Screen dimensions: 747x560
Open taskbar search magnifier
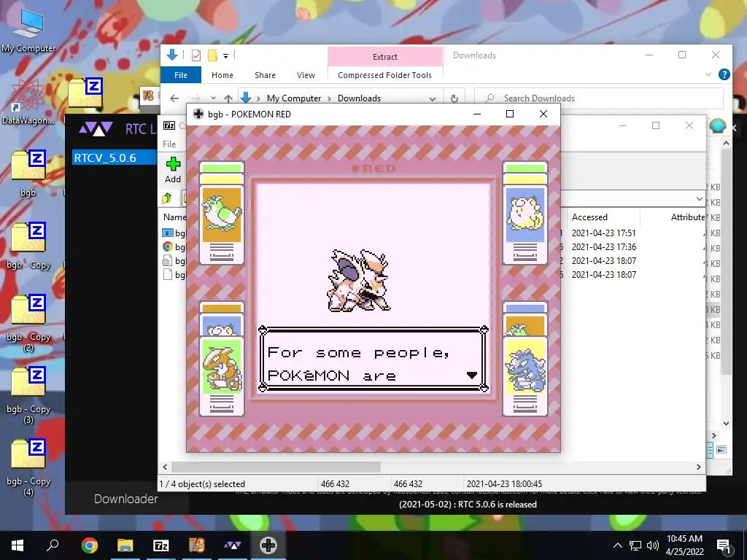pyautogui.click(x=53, y=545)
